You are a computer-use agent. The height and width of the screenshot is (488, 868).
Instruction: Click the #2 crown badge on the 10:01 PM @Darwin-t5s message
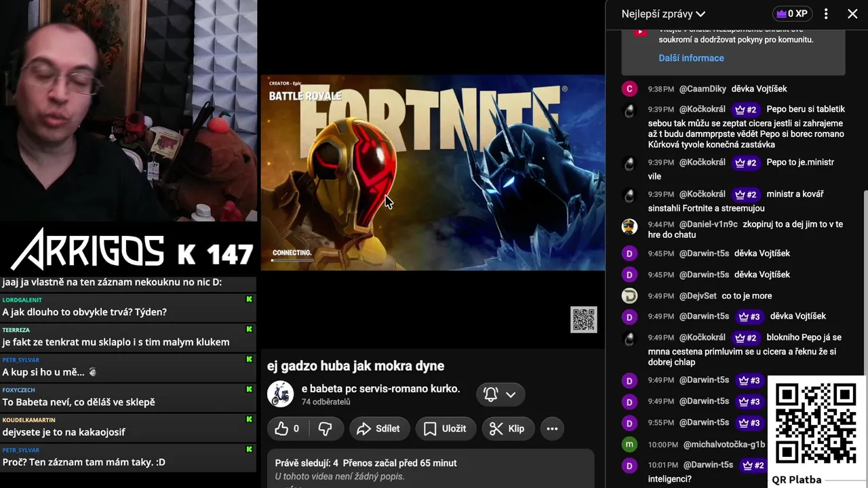(x=752, y=466)
